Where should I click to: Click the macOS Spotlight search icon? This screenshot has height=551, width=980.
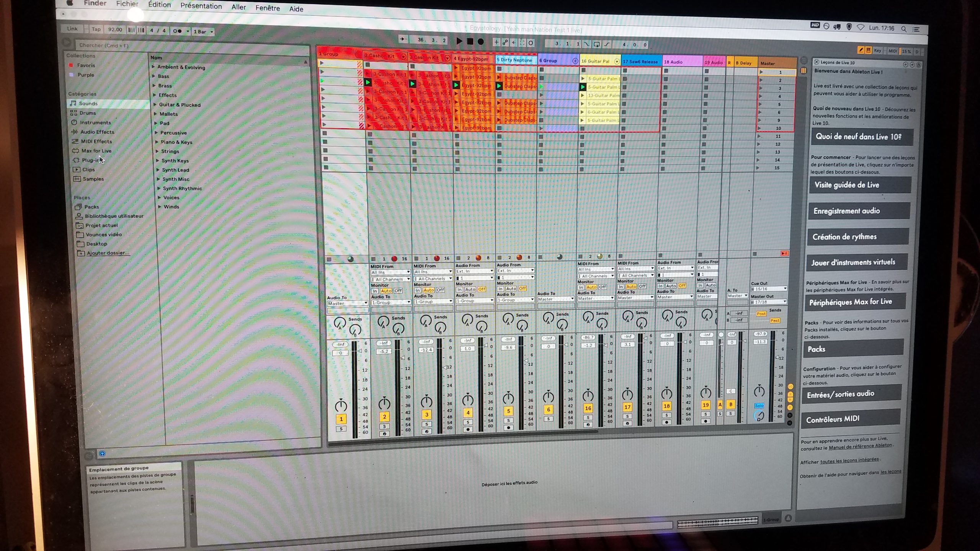(x=903, y=29)
